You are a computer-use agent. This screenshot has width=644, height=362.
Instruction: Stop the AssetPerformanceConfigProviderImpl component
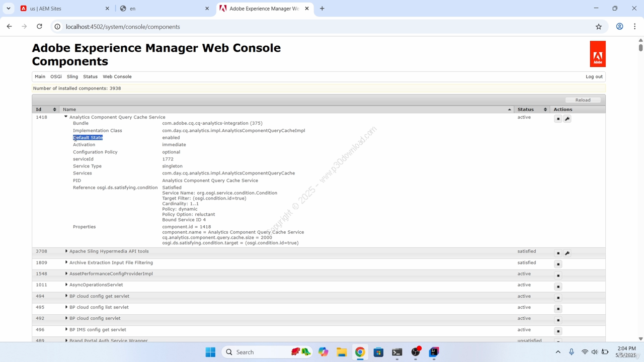[x=558, y=276]
